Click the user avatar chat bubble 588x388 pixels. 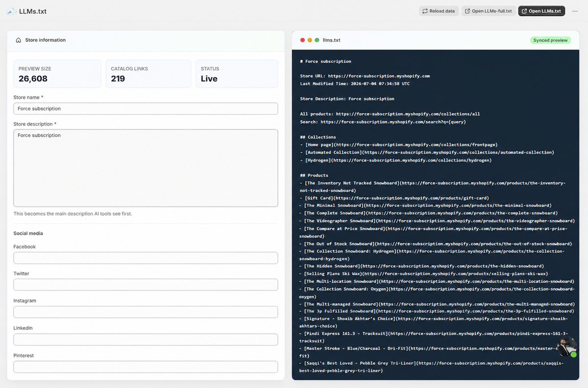(x=567, y=347)
